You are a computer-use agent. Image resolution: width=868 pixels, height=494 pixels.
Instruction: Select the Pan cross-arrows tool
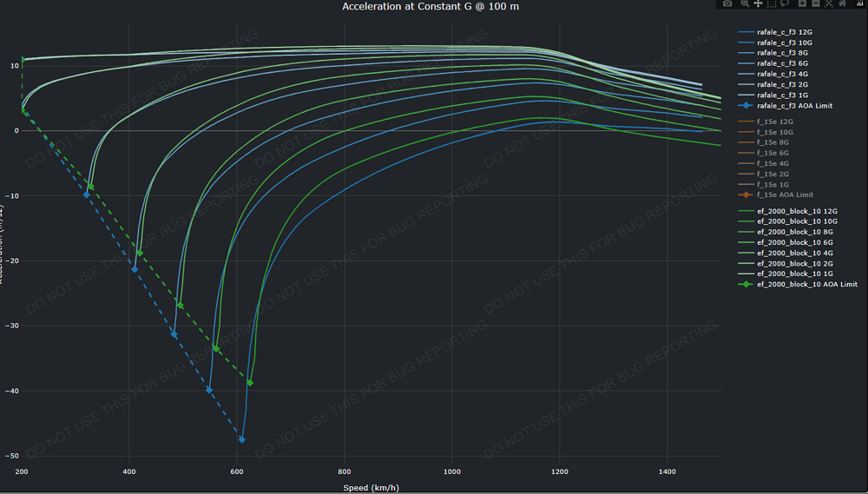tap(758, 3)
